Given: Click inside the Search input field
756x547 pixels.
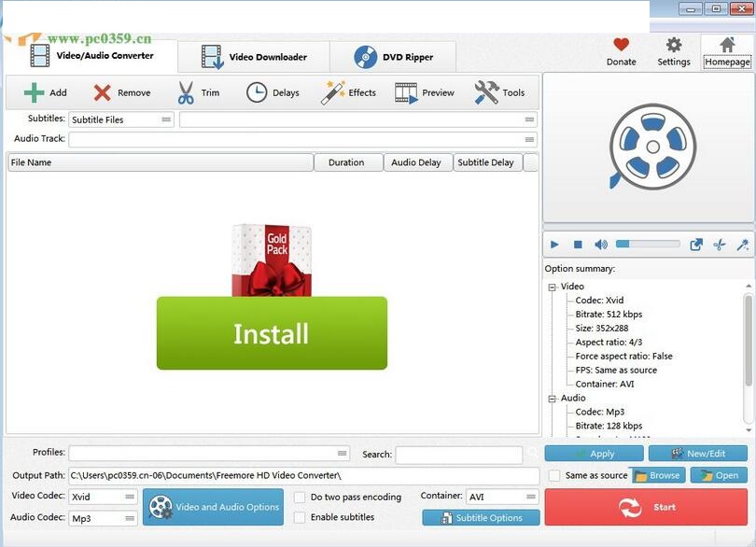Looking at the screenshot, I should point(457,455).
